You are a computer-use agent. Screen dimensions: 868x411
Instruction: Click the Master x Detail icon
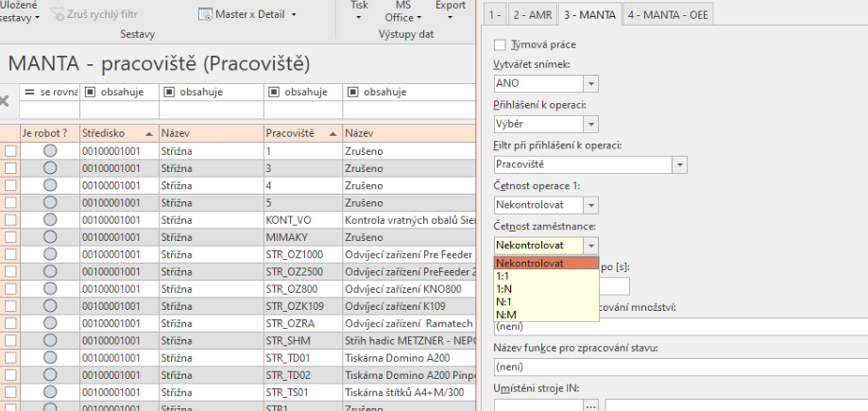pyautogui.click(x=206, y=14)
